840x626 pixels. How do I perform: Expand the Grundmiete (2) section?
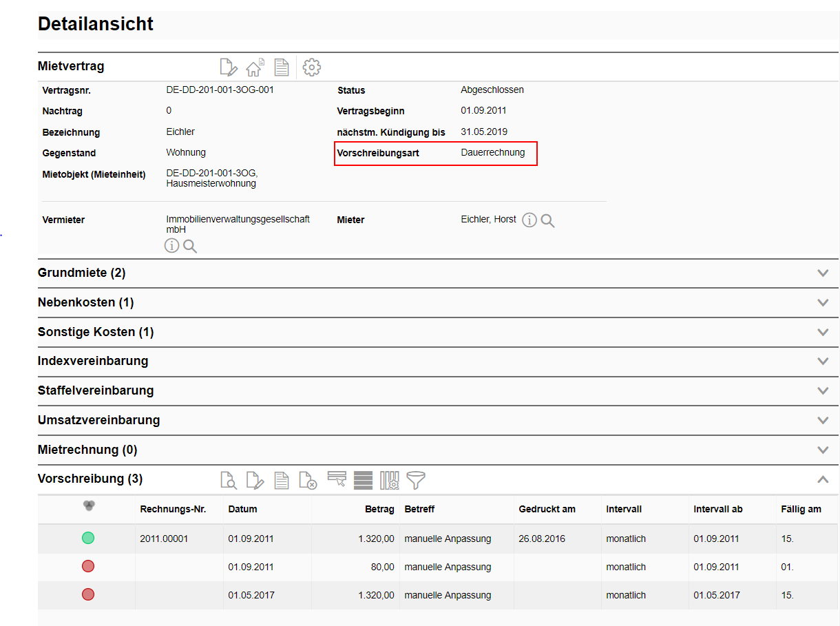click(822, 273)
